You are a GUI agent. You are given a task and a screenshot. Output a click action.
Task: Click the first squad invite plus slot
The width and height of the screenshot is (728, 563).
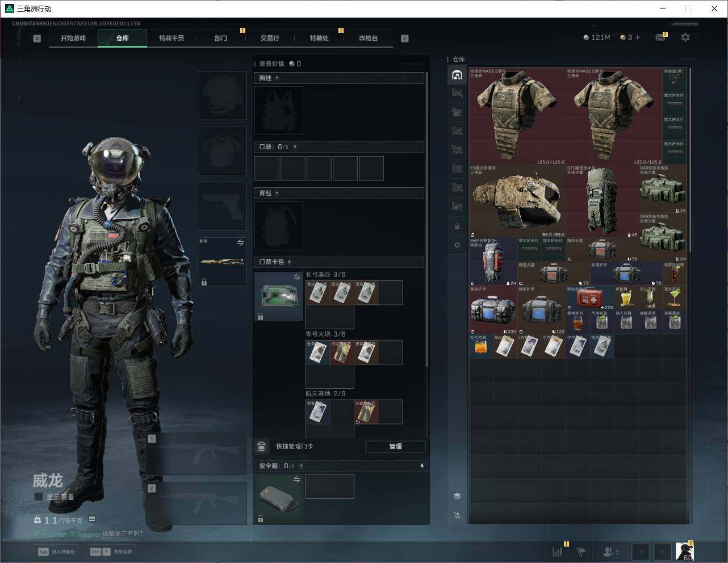[x=640, y=552]
